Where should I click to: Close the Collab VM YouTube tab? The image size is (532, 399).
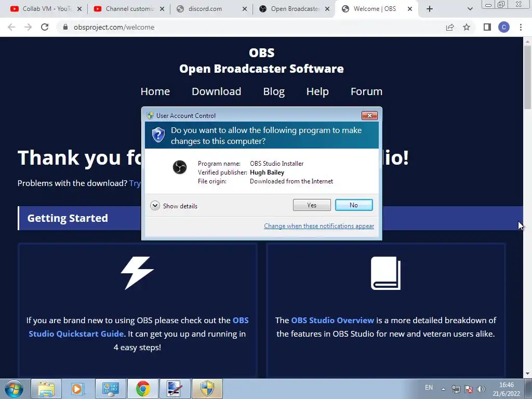79,9
